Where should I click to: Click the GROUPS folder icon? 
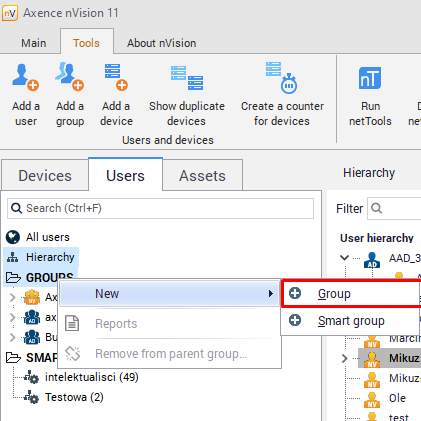tap(13, 277)
